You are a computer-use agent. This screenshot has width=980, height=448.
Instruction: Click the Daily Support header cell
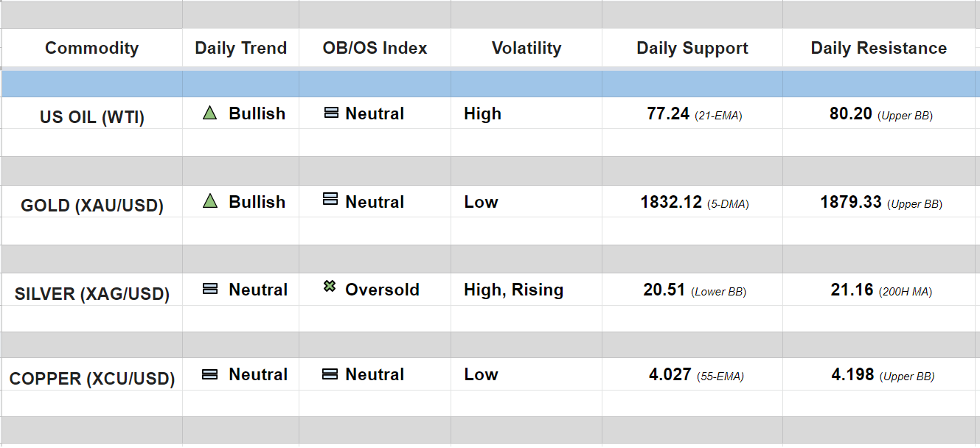[692, 49]
